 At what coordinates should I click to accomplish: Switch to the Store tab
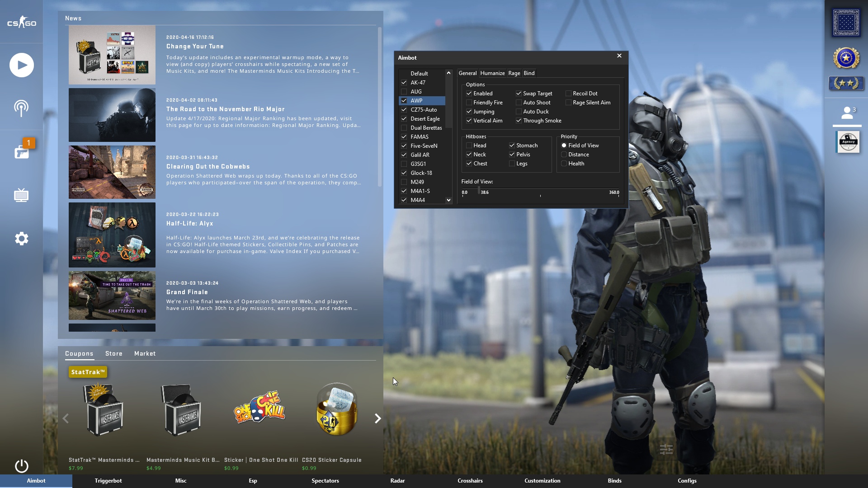(114, 353)
